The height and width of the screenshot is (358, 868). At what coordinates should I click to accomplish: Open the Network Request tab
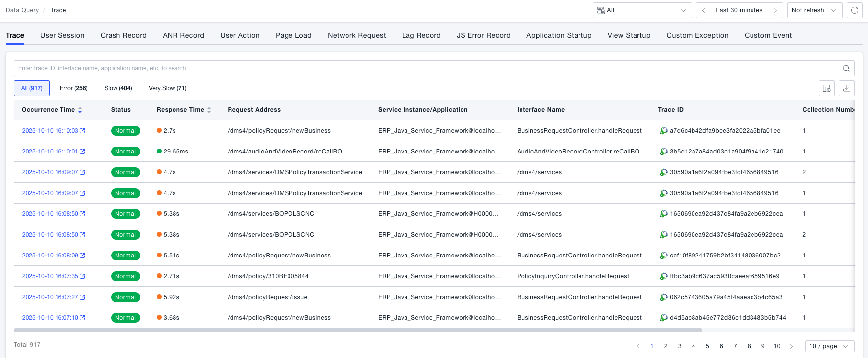click(x=356, y=35)
